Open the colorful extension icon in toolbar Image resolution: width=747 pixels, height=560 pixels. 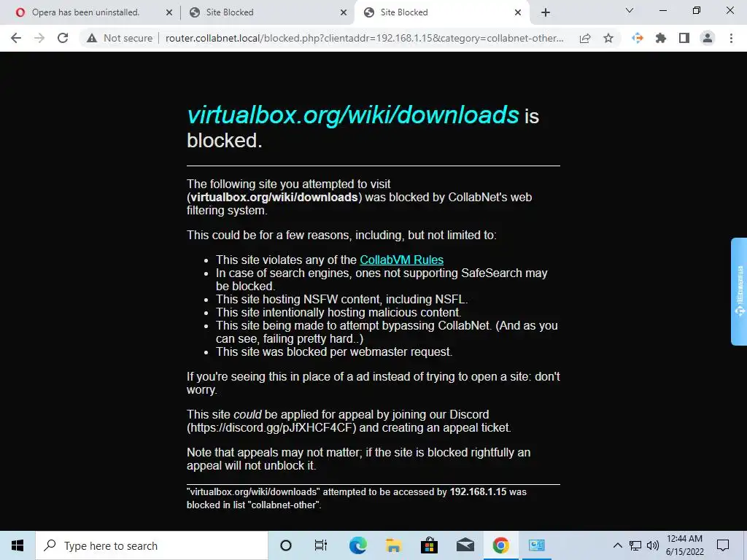click(x=638, y=38)
